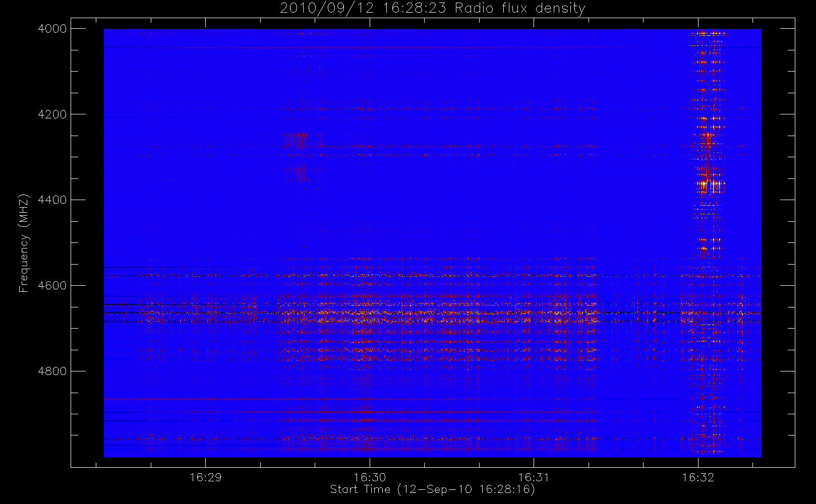Select the 4000 frequency tick label
This screenshot has width=816, height=504.
point(52,29)
